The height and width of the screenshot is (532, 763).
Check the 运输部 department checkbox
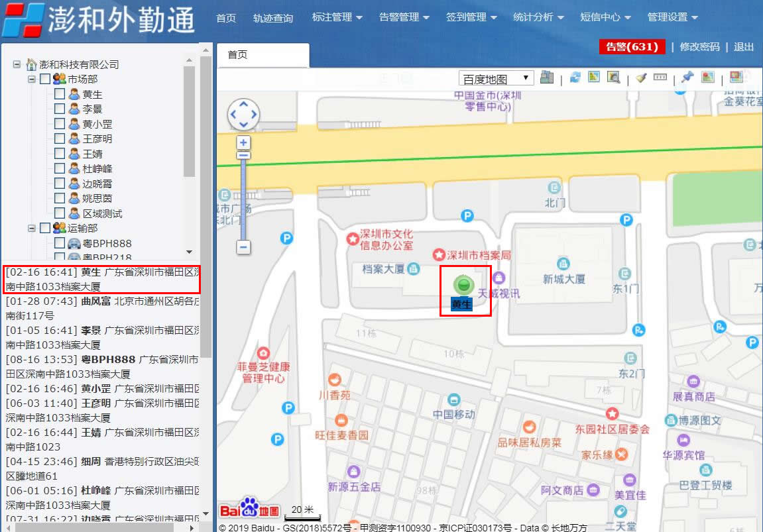click(45, 228)
